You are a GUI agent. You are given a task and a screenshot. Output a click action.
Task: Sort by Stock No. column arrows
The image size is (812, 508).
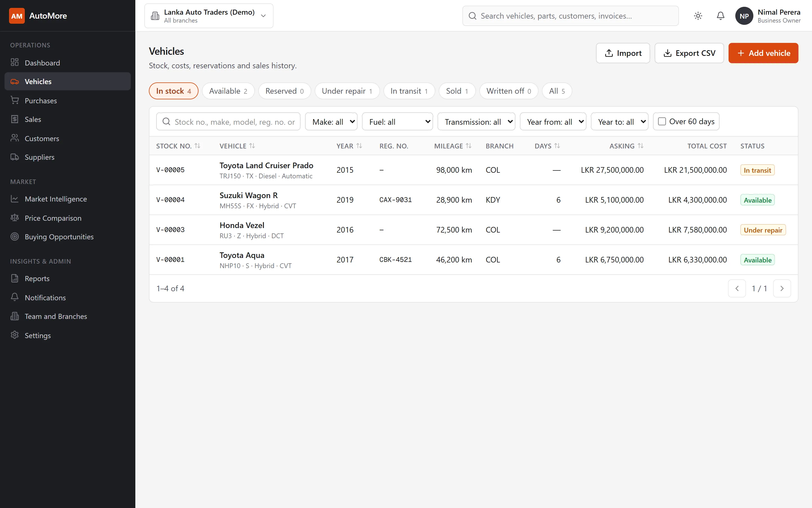click(x=197, y=146)
